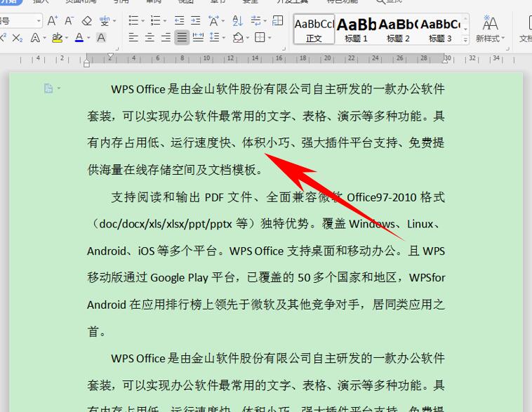The image size is (532, 412).
Task: Insert a bulleted list
Action: [133, 20]
